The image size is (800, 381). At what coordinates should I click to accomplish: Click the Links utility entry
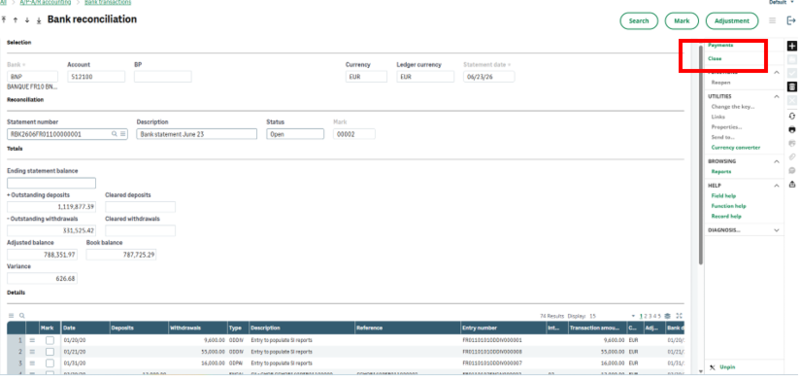tap(718, 117)
